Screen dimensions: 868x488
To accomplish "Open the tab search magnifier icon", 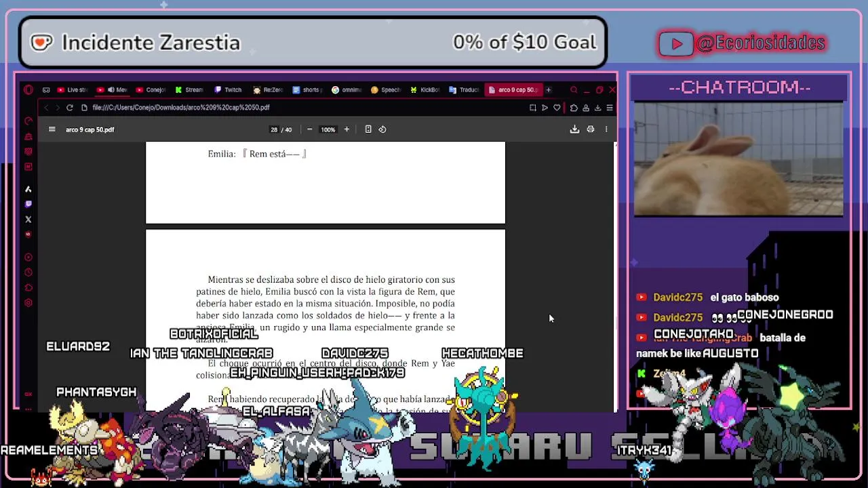I will pyautogui.click(x=574, y=89).
